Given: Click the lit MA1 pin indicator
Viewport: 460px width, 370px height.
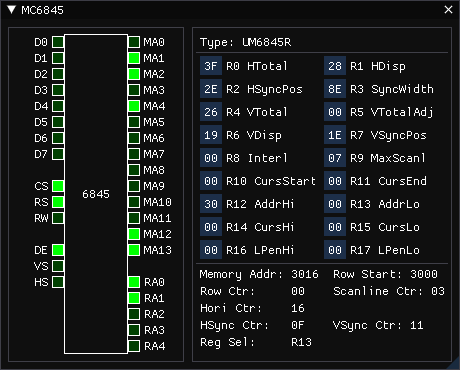Looking at the screenshot, I should (x=134, y=58).
